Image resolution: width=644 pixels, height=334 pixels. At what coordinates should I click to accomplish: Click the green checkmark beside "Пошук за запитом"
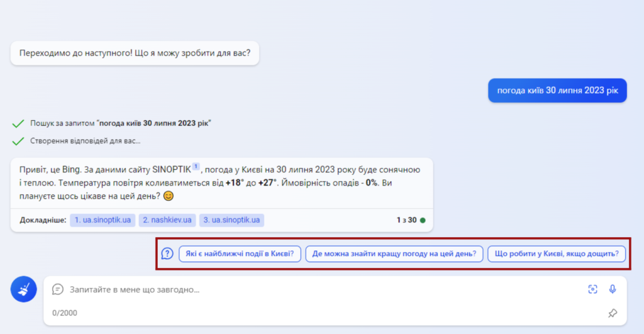pyautogui.click(x=18, y=123)
